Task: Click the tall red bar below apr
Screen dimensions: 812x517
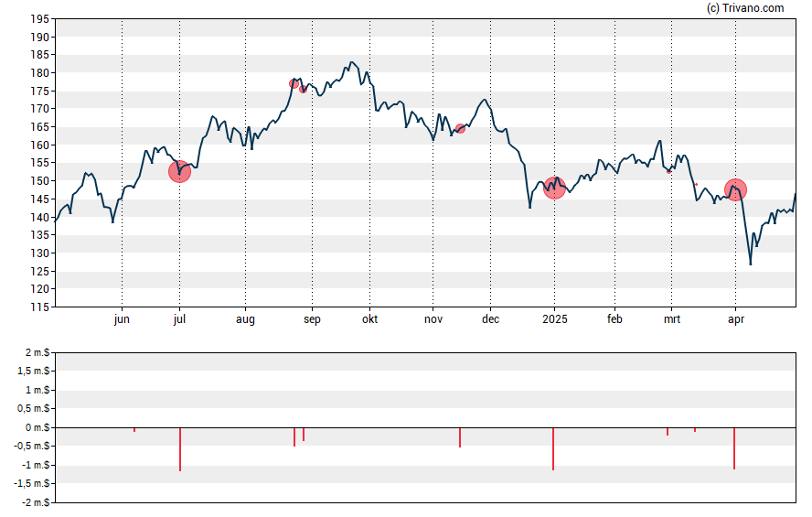Action: (734, 448)
